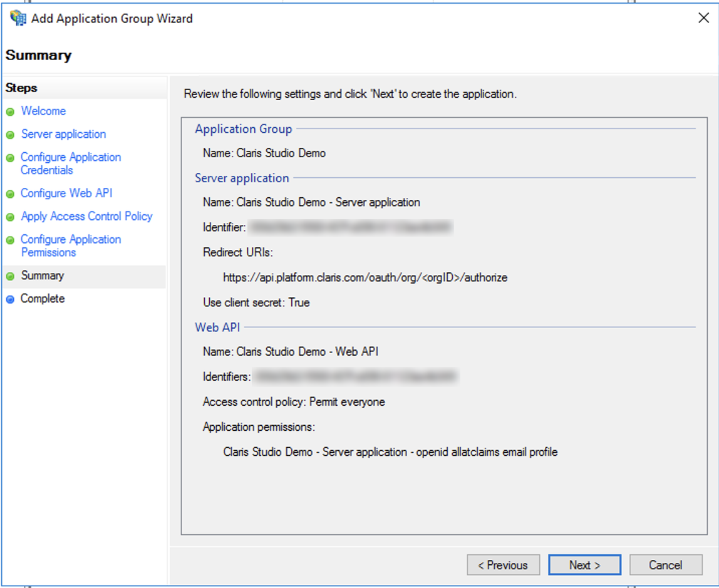The width and height of the screenshot is (719, 588).
Task: Select the highlighted Summary step
Action: 43,275
